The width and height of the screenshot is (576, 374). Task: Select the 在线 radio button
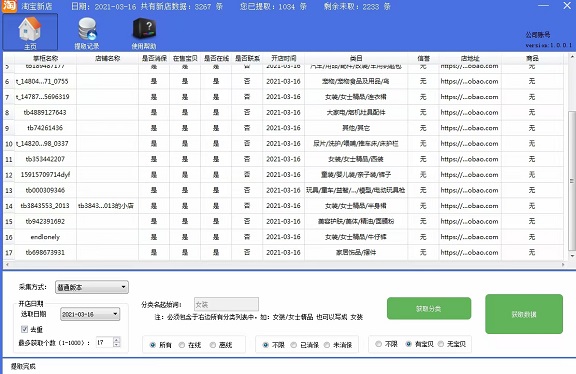coord(182,345)
